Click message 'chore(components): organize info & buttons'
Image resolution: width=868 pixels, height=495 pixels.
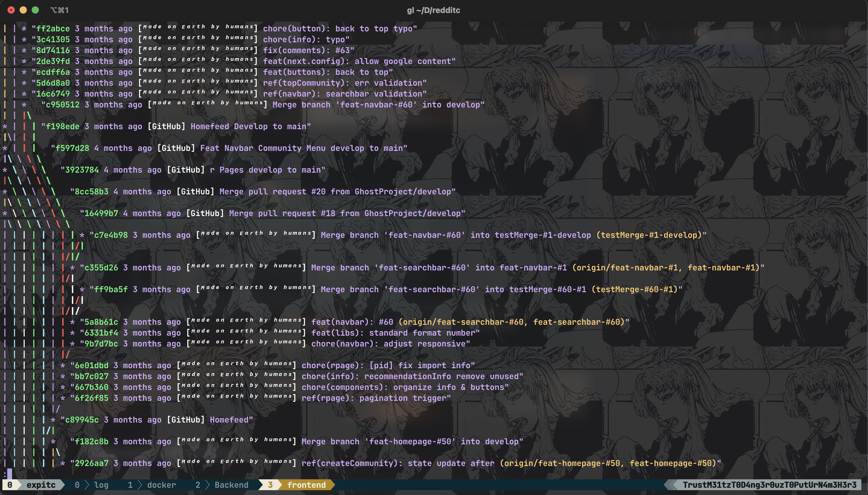403,388
